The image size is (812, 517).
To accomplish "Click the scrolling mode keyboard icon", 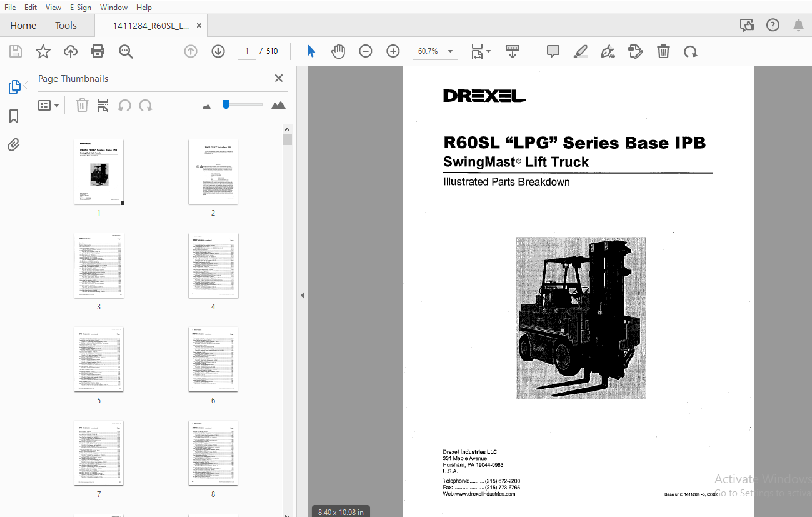I will point(513,51).
